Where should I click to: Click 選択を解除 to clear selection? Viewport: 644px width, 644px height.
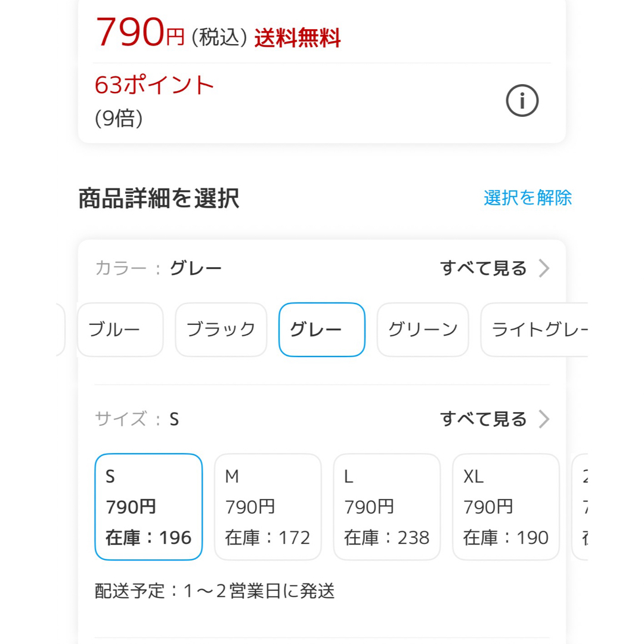click(x=528, y=197)
